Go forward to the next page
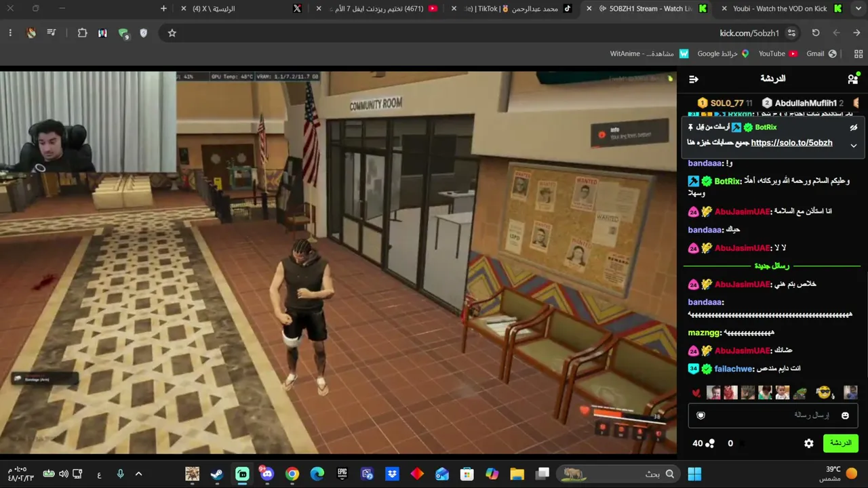The image size is (868, 488). coord(836,33)
